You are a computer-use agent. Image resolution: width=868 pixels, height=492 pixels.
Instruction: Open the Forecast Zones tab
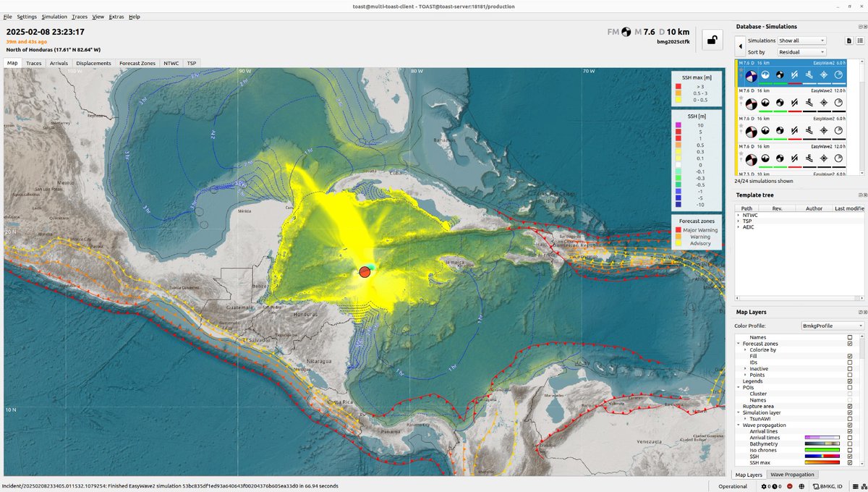tap(137, 63)
